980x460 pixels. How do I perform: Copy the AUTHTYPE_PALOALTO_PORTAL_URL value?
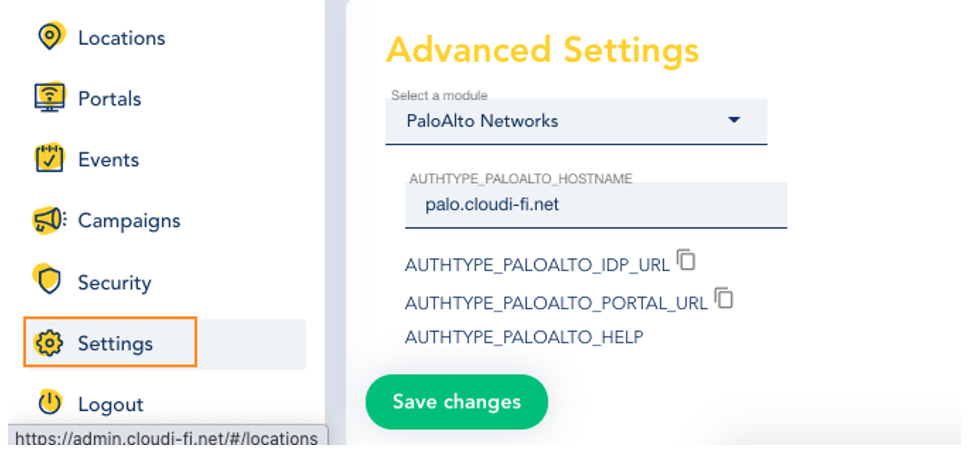[724, 298]
